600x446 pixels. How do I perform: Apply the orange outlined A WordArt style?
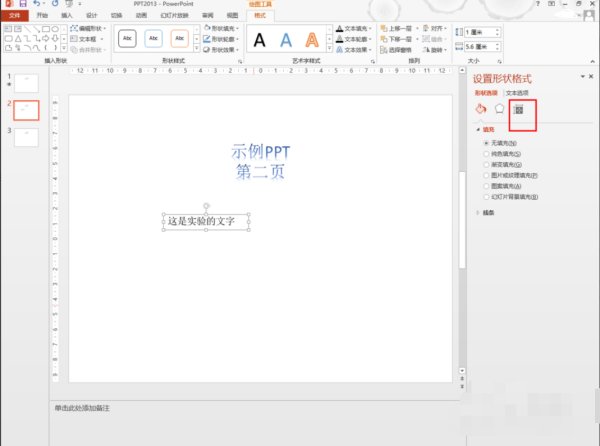click(x=312, y=40)
